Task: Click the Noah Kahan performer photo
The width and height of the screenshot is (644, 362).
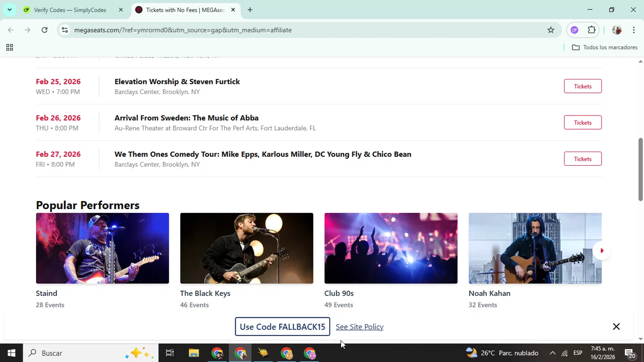Action: [x=535, y=248]
